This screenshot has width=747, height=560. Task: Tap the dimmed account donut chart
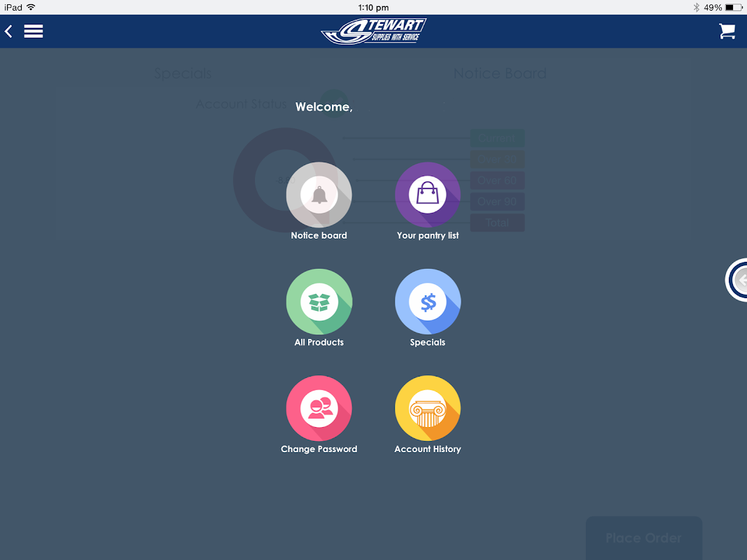pyautogui.click(x=285, y=180)
